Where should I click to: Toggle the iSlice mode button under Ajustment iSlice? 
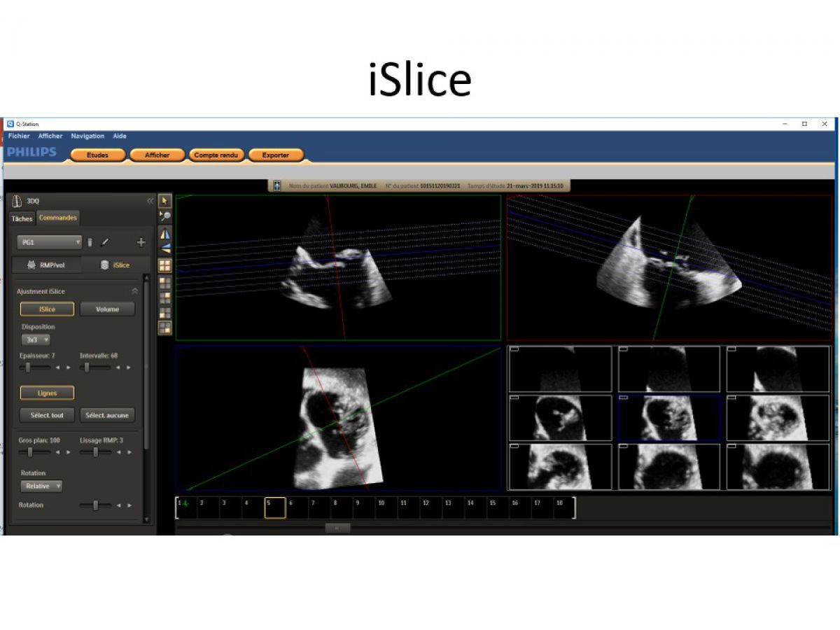click(47, 309)
